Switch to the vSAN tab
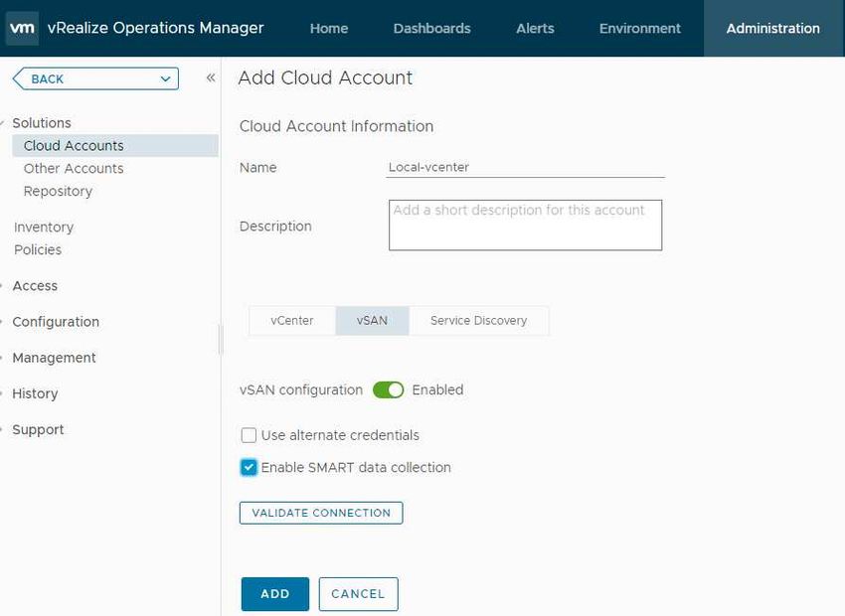845x616 pixels. (x=372, y=320)
